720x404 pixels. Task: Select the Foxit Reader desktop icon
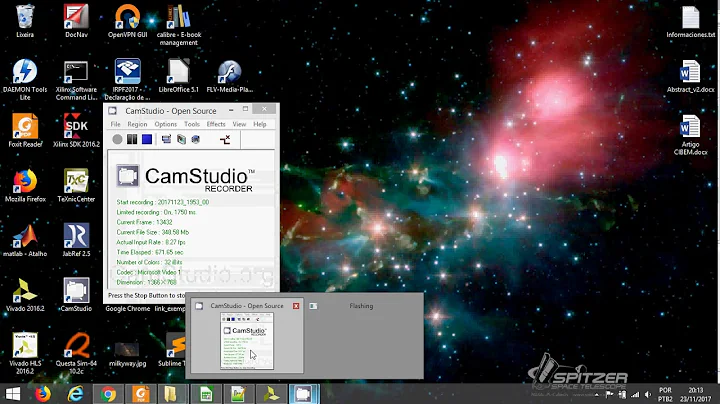click(25, 130)
